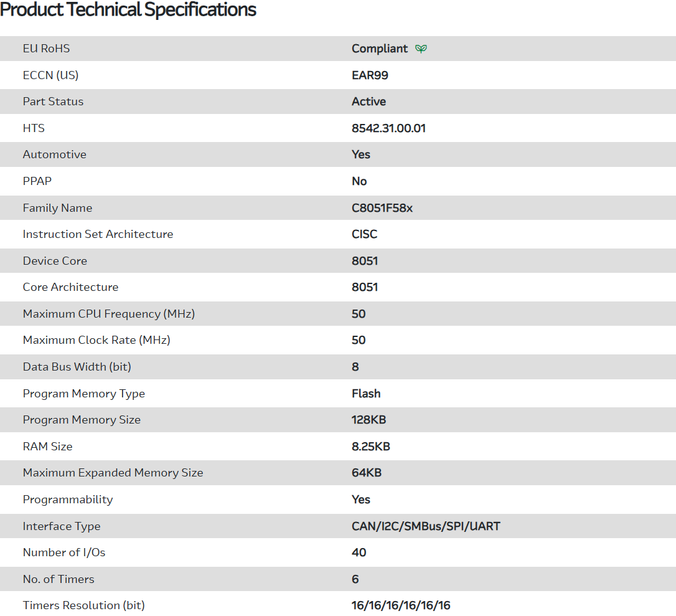Click the CISC instruction set value

point(364,234)
